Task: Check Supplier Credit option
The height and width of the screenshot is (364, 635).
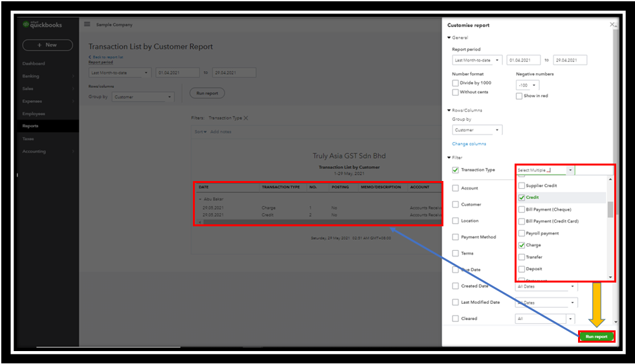Action: point(522,186)
